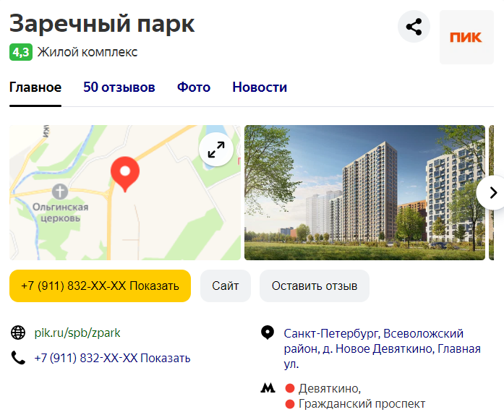Open the 50 отзывов tab
The width and height of the screenshot is (504, 420).
click(x=119, y=87)
